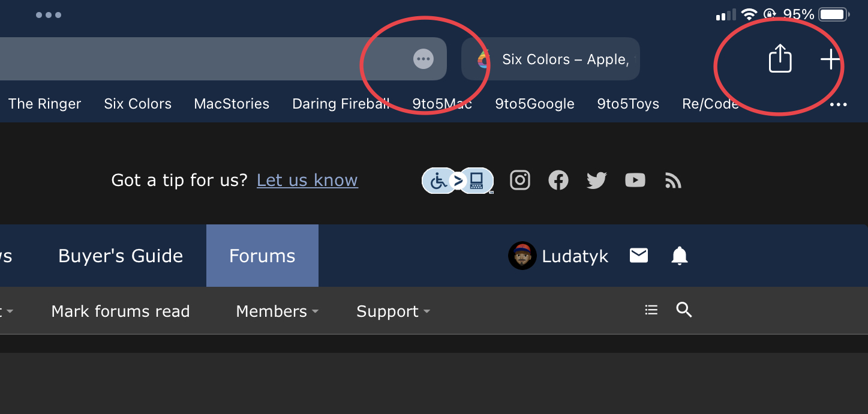Tap the Share icon in Safari toolbar
Viewport: 868px width, 414px height.
(780, 59)
